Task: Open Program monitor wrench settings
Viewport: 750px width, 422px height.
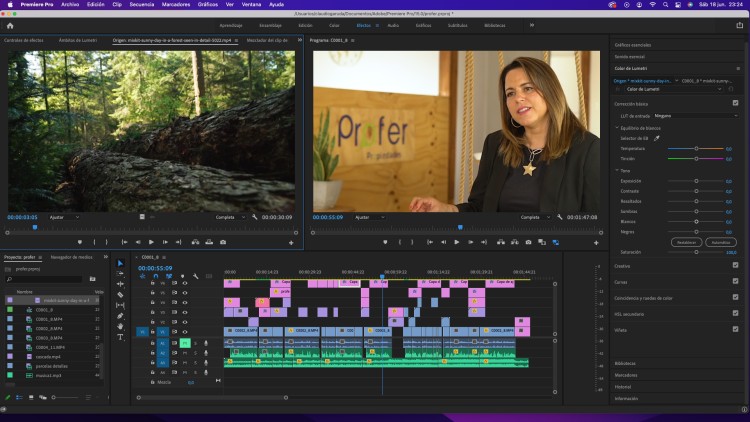Action: point(560,217)
